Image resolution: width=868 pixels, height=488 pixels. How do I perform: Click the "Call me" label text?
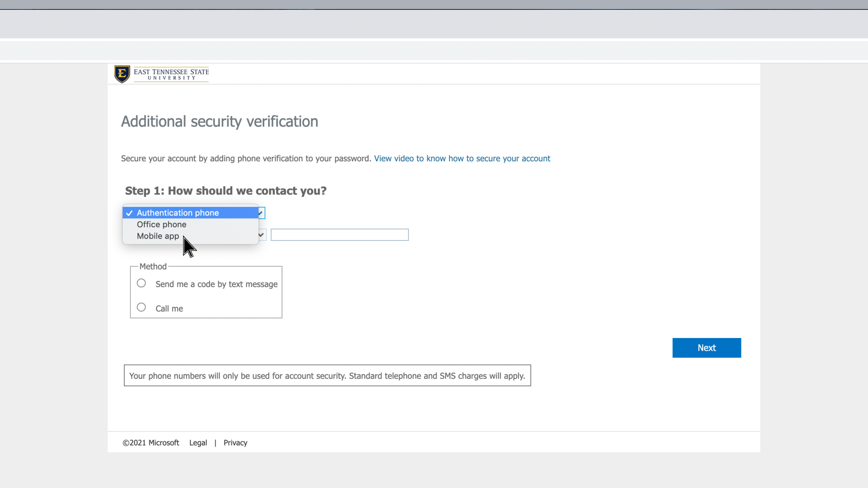click(x=169, y=309)
